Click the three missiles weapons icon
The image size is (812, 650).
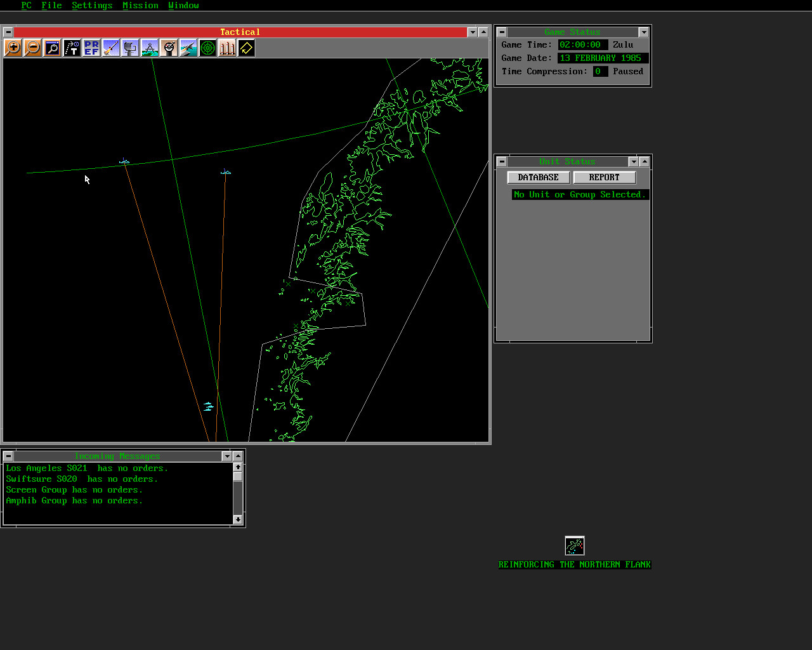click(x=227, y=48)
